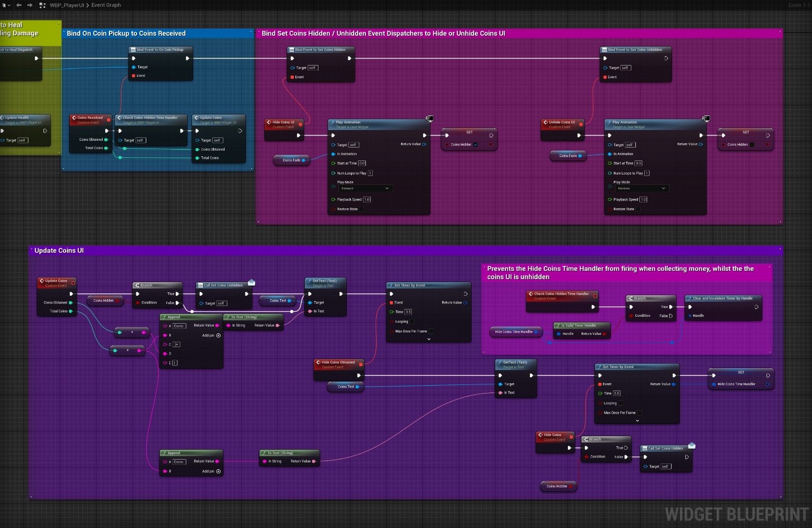The image size is (812, 528).
Task: Click the Event pin on Bind Event to Set Coins Hidden
Action: [x=292, y=77]
